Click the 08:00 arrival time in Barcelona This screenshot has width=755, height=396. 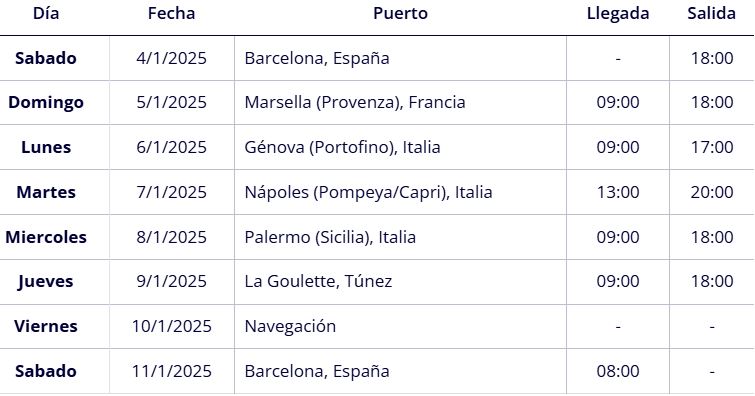[618, 371]
